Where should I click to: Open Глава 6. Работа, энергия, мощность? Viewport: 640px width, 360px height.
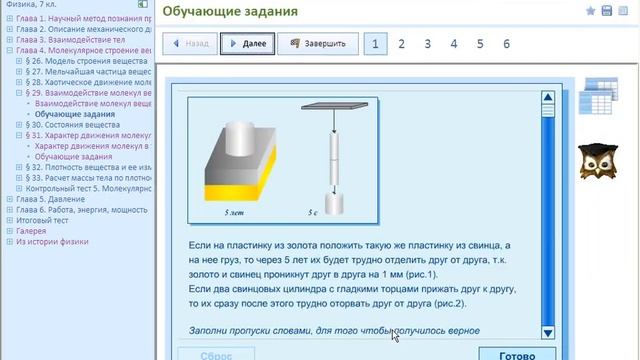82,209
